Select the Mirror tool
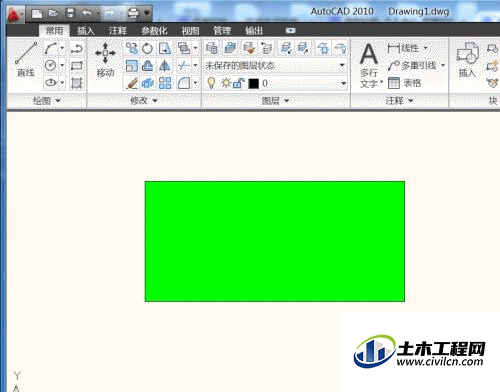Viewport: 500px width, 392px height. point(165,66)
